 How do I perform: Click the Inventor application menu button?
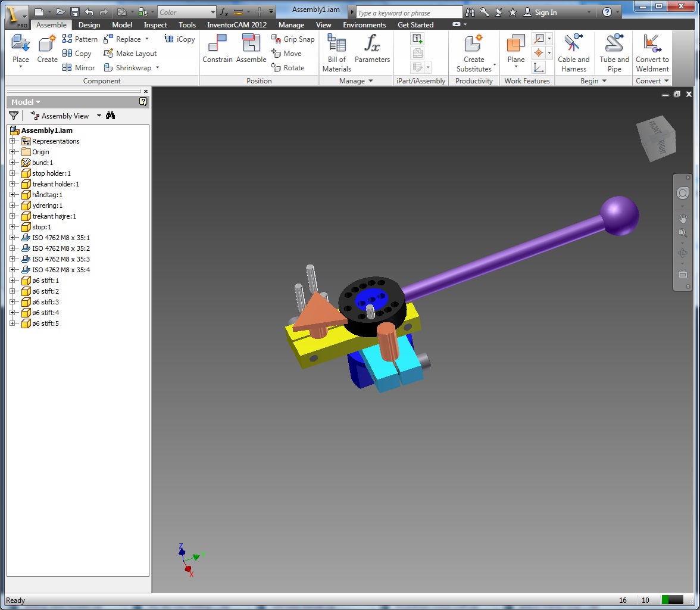[x=17, y=17]
